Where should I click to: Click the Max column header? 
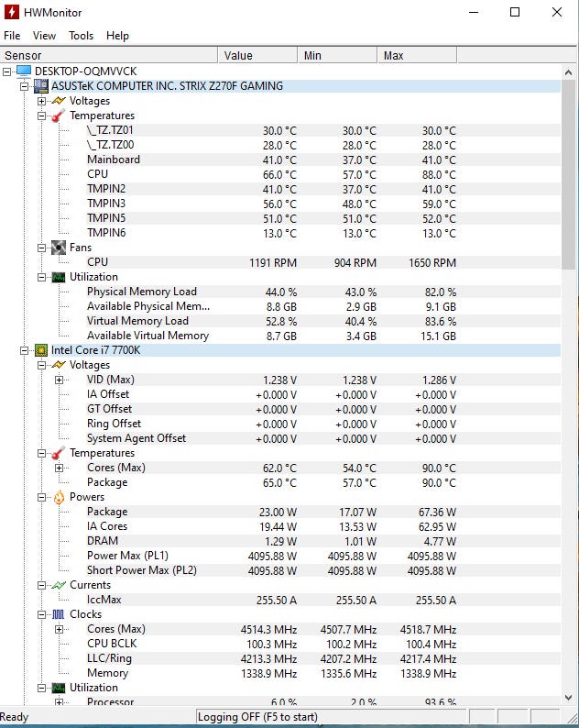pos(417,55)
